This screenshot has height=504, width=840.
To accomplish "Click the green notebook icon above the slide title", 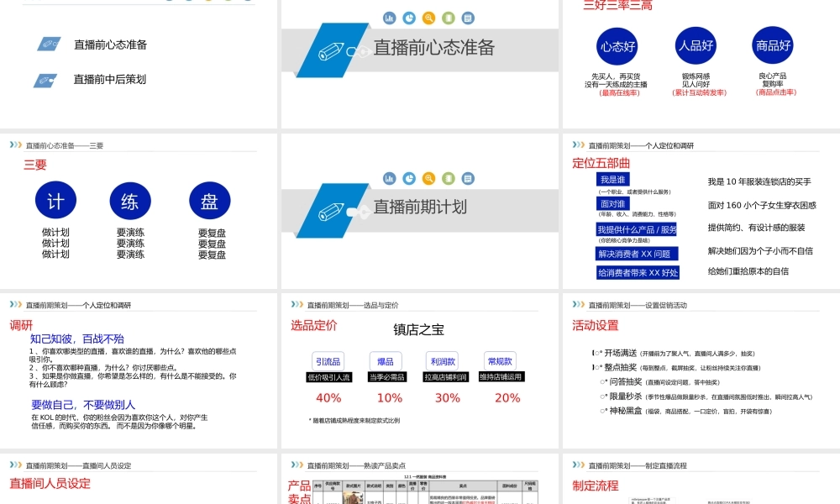I will click(x=448, y=18).
